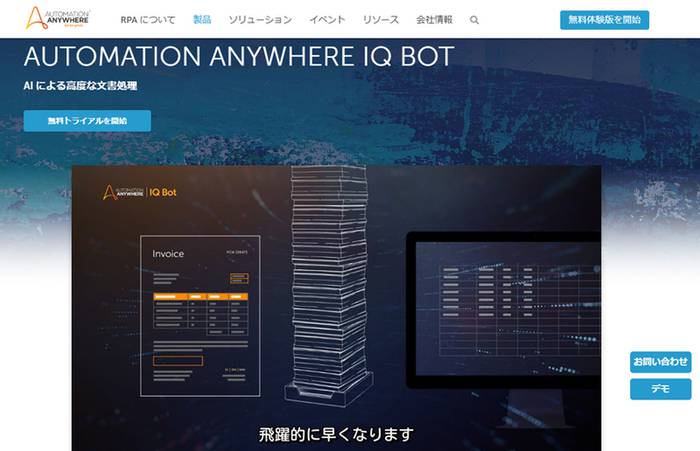Click the AI による高度な文書処理 subtitle
Viewport: 700px width, 451px height.
80,86
